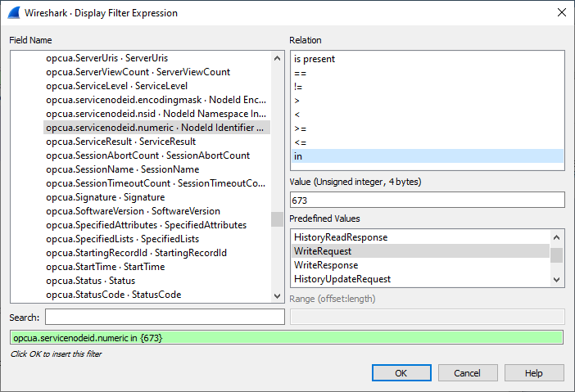Viewport: 575px width, 392px height.
Task: Click the green filter expression field
Action: pos(287,337)
